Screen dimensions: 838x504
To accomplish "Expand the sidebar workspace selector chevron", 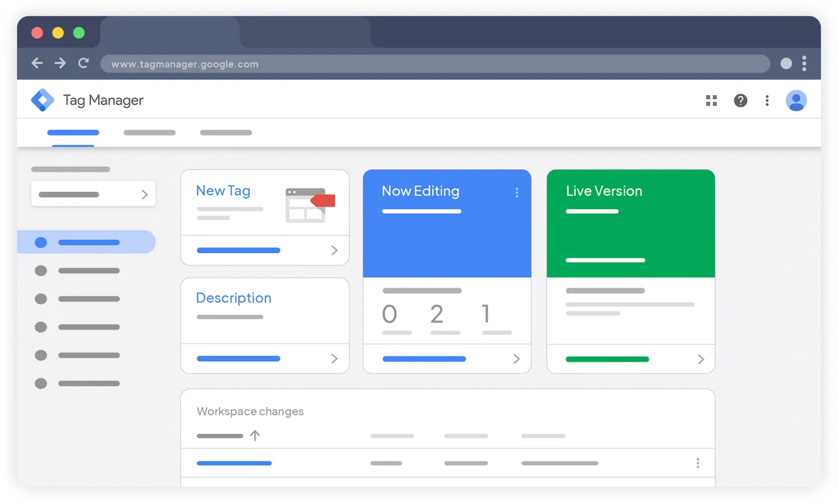I will coord(144,195).
